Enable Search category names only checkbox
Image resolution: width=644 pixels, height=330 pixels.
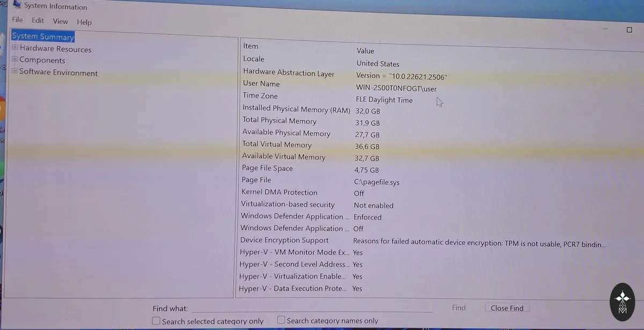coord(281,320)
